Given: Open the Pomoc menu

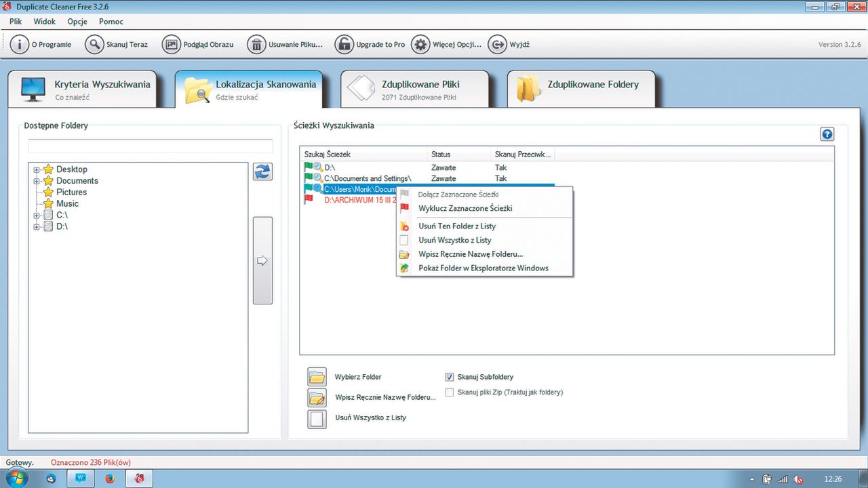Looking at the screenshot, I should click(x=111, y=22).
